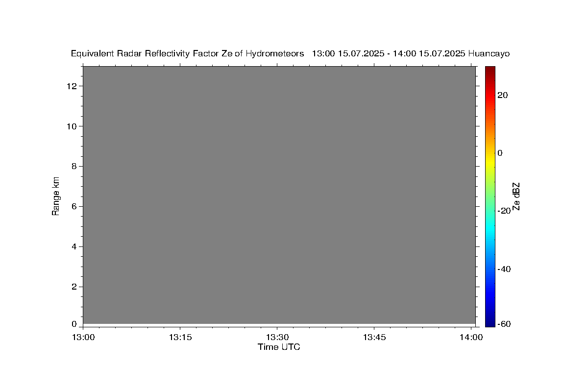This screenshot has height=392, width=588.
Task: Click the 4 range tick label
Action: click(x=75, y=247)
